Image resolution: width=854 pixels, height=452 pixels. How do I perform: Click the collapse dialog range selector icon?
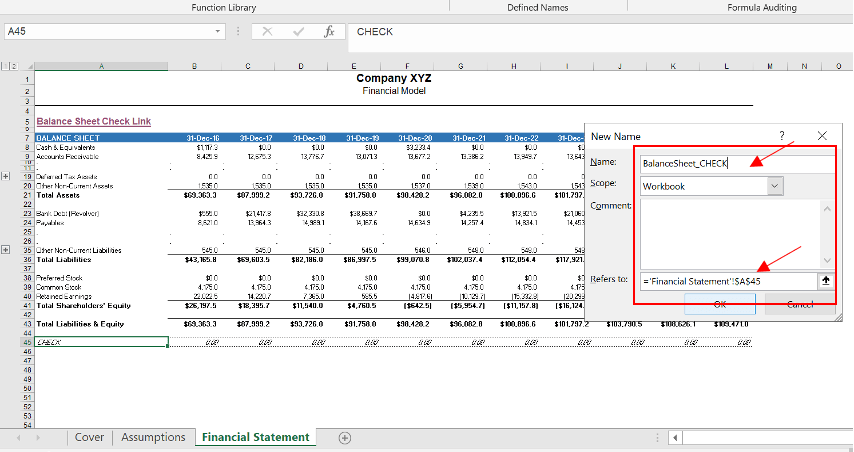click(x=826, y=281)
